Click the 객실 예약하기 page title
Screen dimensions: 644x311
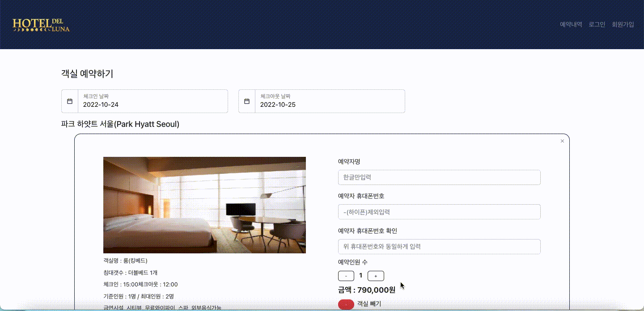coord(87,74)
